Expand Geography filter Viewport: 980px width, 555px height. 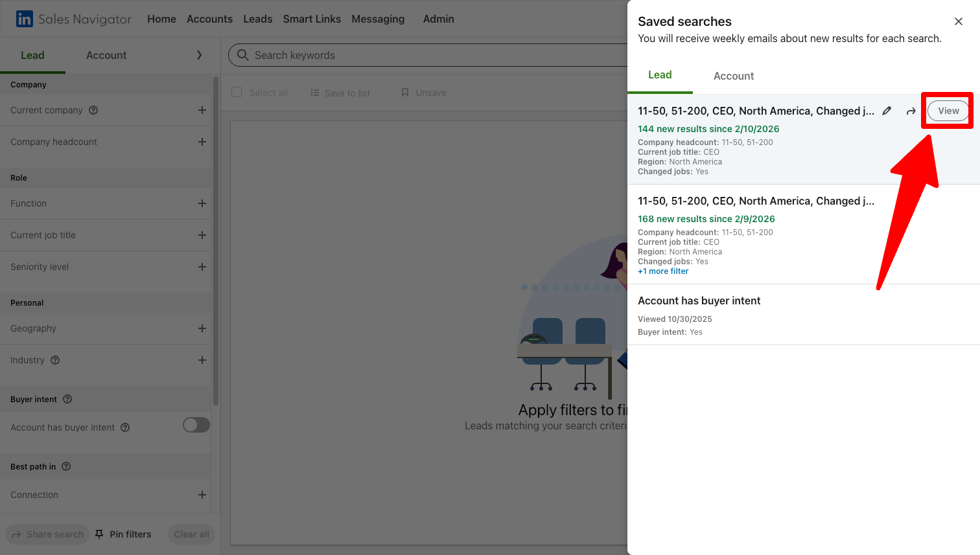pos(202,328)
